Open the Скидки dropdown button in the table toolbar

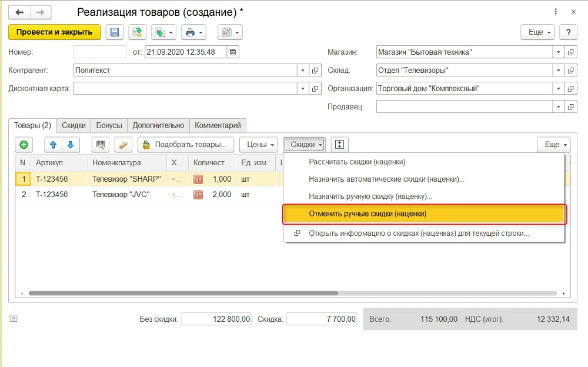[x=305, y=145]
